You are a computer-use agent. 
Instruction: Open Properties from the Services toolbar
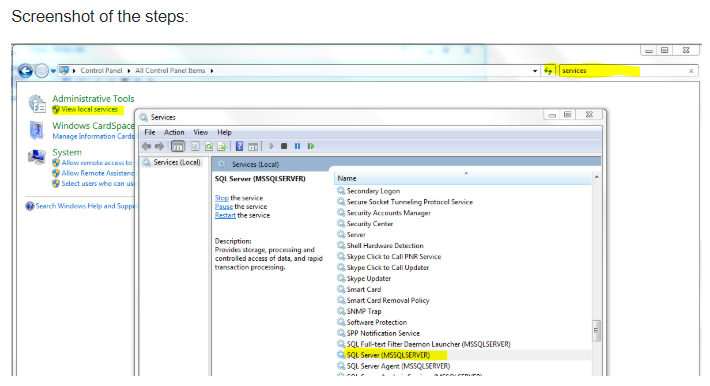195,146
